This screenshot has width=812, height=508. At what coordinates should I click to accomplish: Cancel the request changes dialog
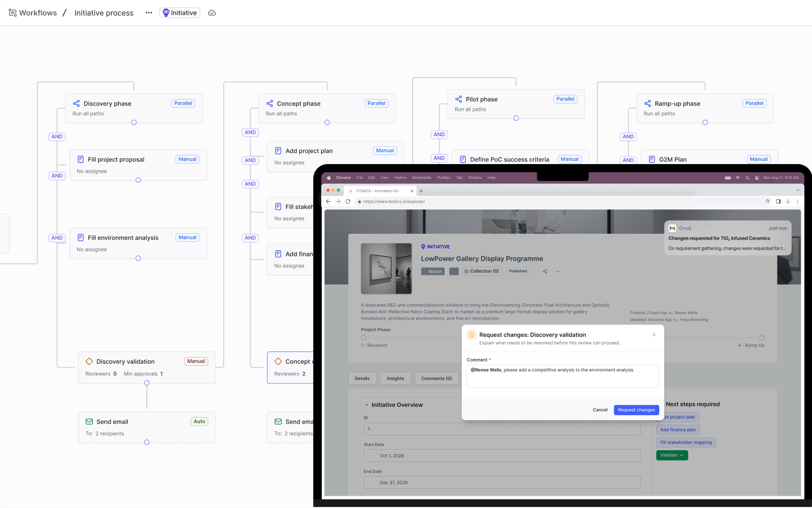point(600,410)
